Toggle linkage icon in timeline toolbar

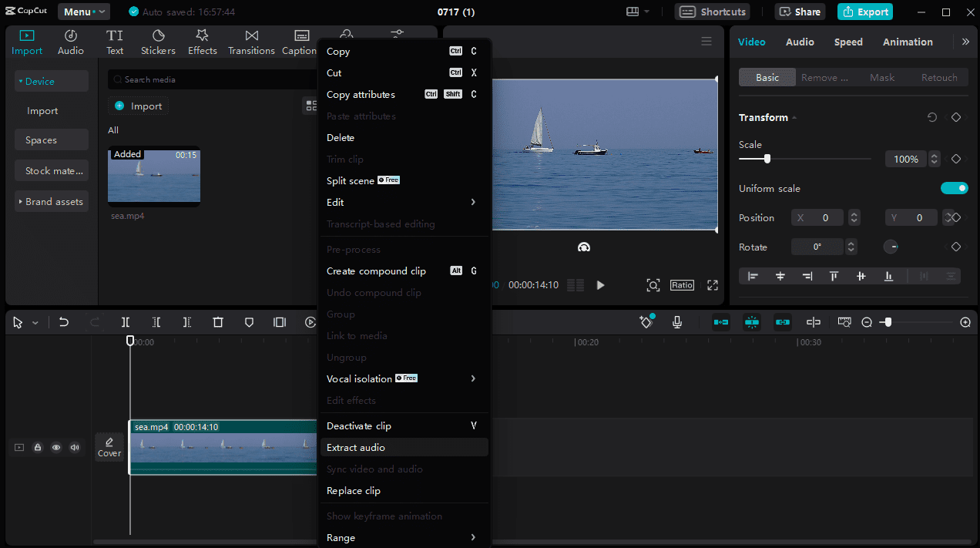click(x=783, y=322)
